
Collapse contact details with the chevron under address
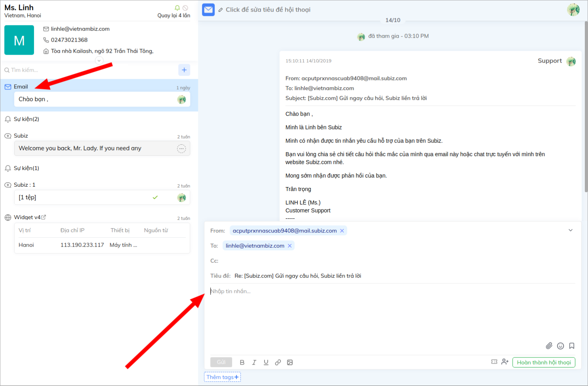99,60
